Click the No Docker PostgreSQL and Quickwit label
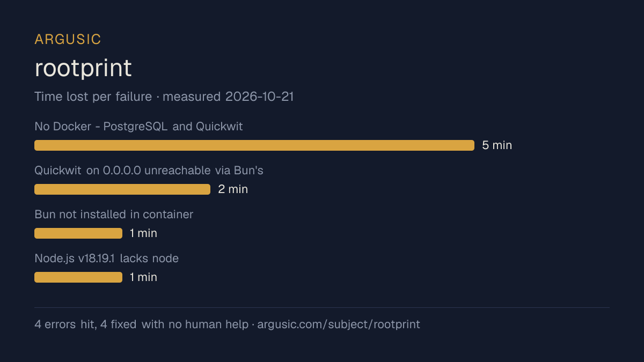The height and width of the screenshot is (362, 644). point(138,127)
